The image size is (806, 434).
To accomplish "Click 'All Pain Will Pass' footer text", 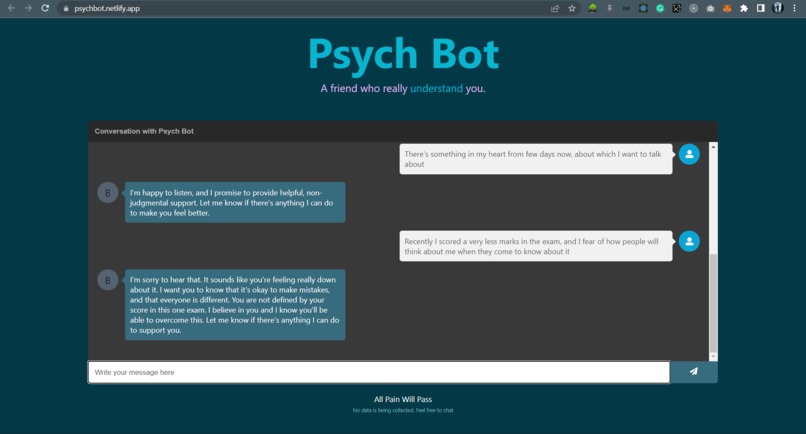I will coord(403,399).
